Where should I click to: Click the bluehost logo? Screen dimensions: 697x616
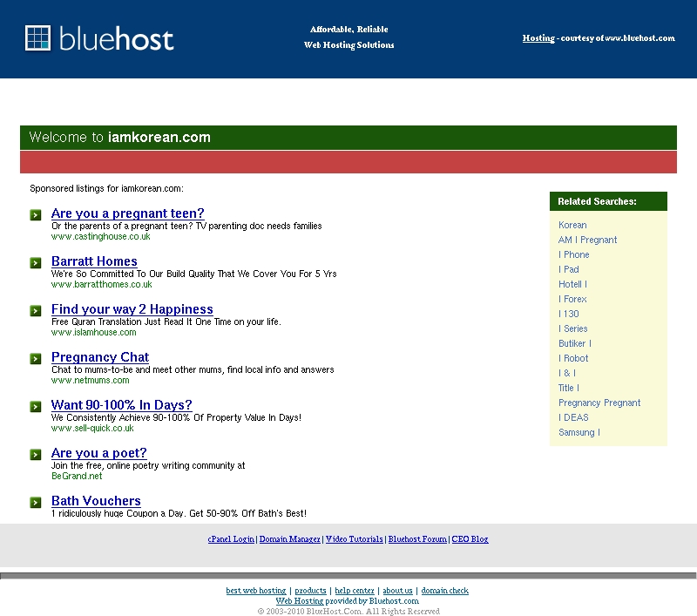[99, 38]
